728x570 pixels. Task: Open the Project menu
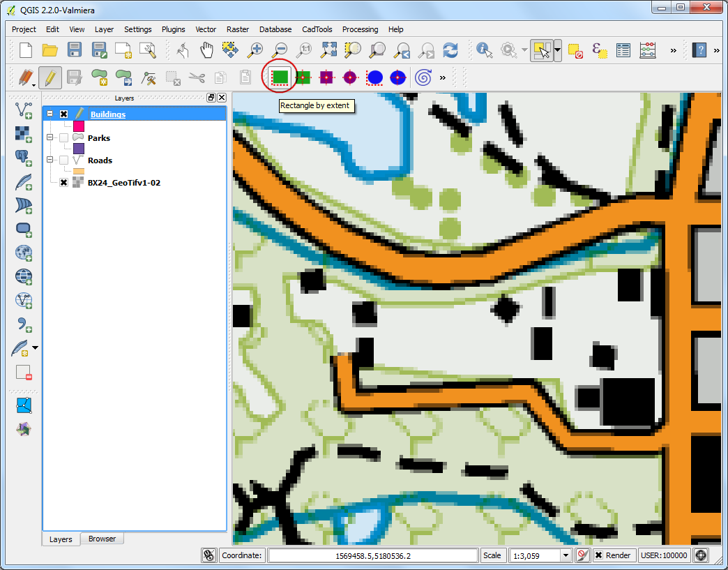(x=24, y=29)
